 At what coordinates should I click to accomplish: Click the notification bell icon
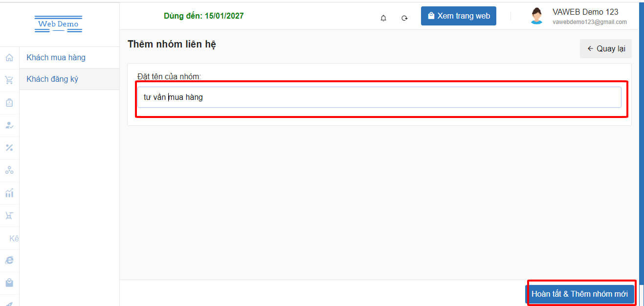(383, 18)
